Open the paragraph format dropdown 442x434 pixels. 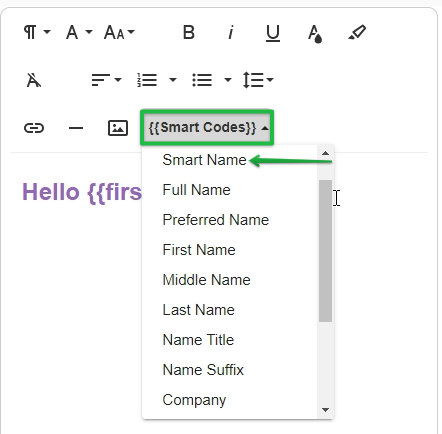[37, 32]
